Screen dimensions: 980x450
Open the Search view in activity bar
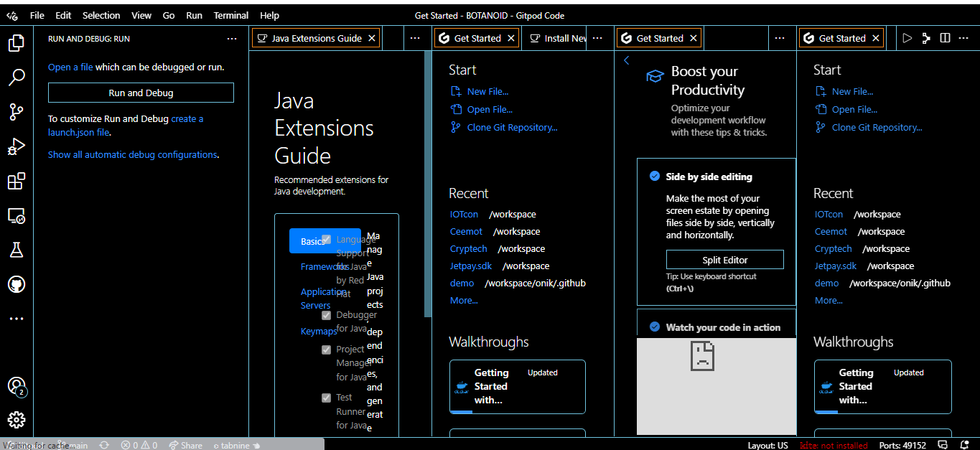[x=16, y=78]
